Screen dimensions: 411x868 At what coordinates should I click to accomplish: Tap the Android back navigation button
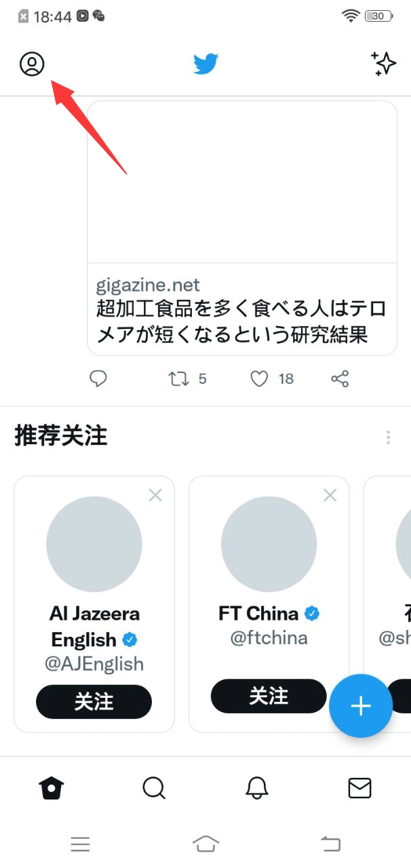(x=330, y=844)
